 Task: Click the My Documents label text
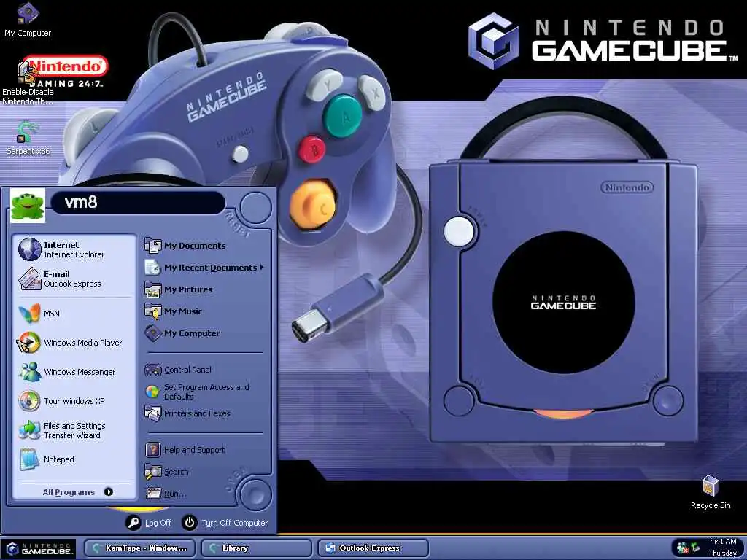[195, 246]
